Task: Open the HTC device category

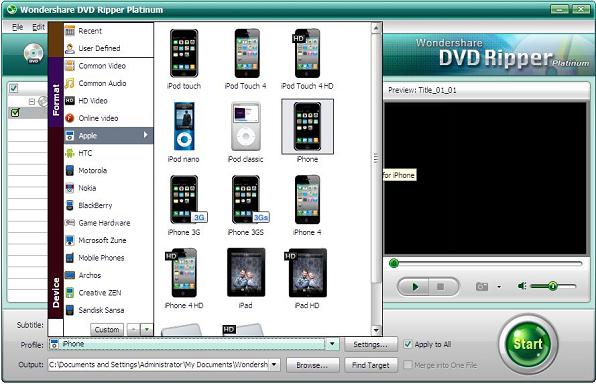Action: [108, 153]
